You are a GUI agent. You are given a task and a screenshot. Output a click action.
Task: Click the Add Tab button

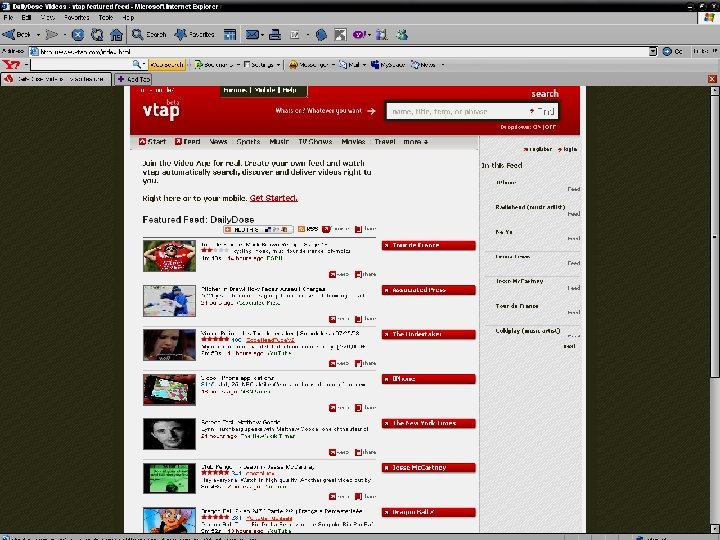click(133, 79)
